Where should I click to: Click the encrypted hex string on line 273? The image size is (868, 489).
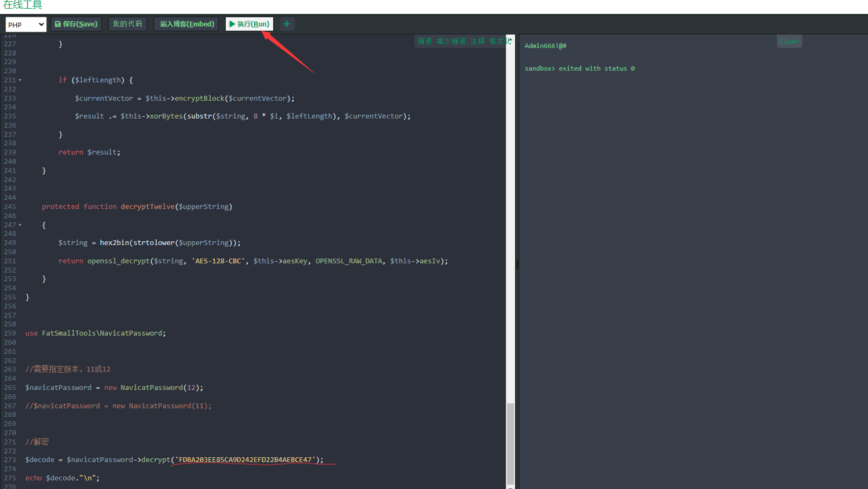245,459
